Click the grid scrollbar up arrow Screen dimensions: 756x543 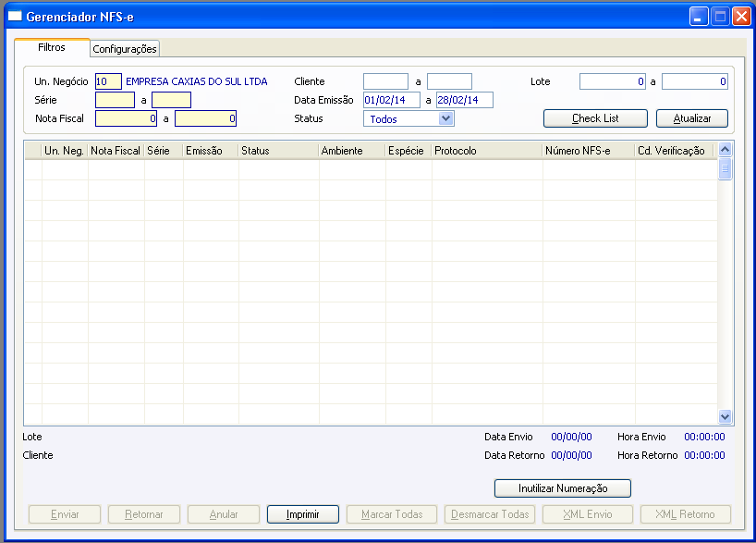tap(725, 150)
